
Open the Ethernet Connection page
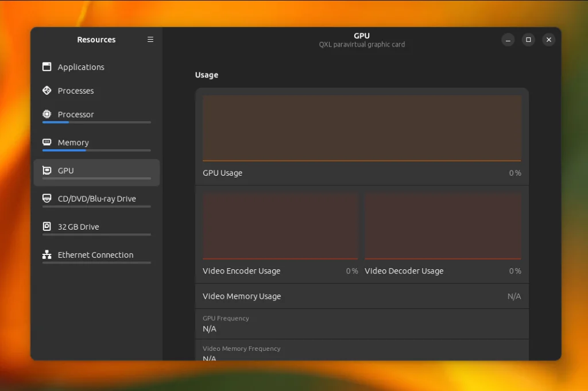coord(95,255)
